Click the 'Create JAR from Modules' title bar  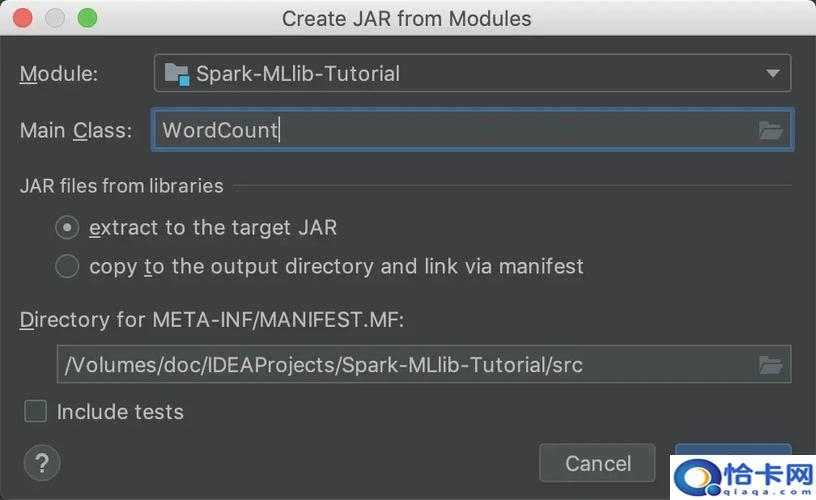point(406,18)
